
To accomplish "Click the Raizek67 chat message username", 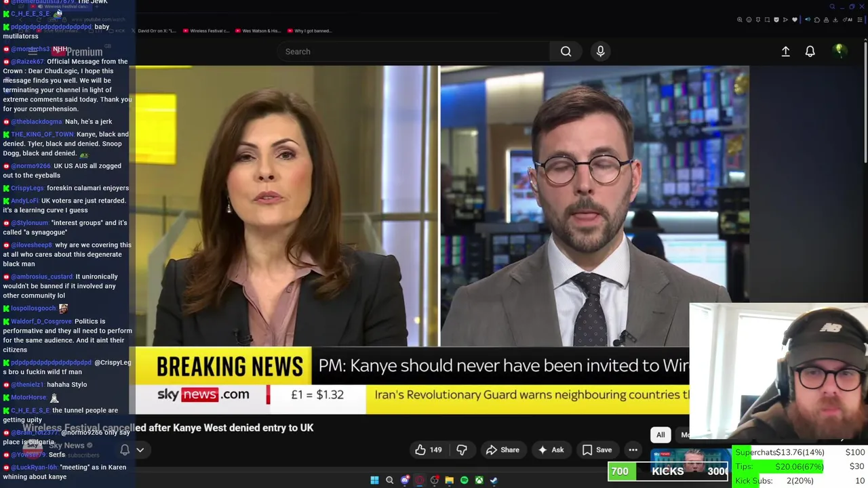I will click(27, 62).
